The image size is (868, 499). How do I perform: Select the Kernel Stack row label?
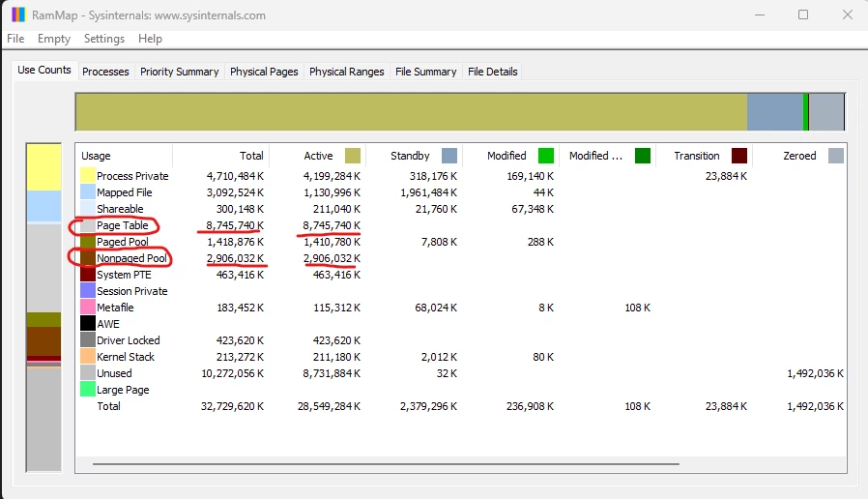coord(125,357)
